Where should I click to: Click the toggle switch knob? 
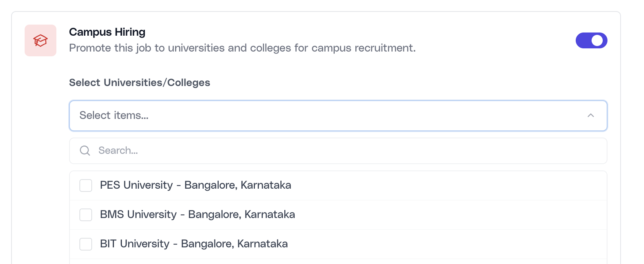pos(597,40)
